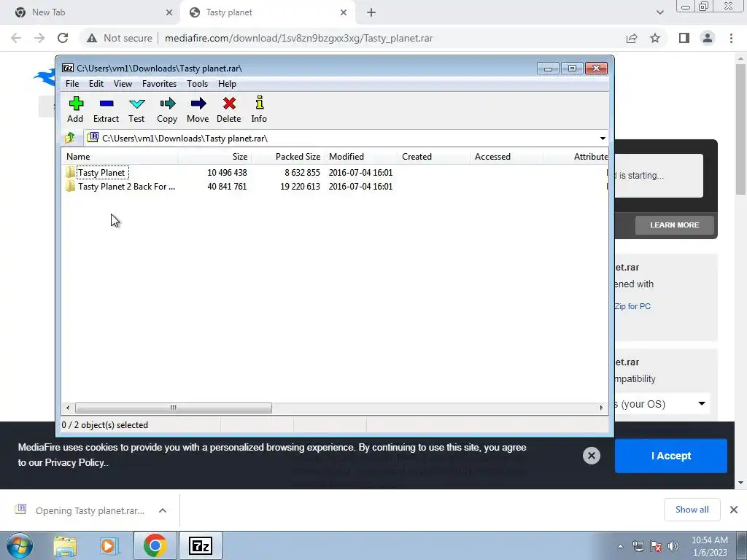747x560 pixels.
Task: Open the Help menu in 7-Zip
Action: coord(228,84)
